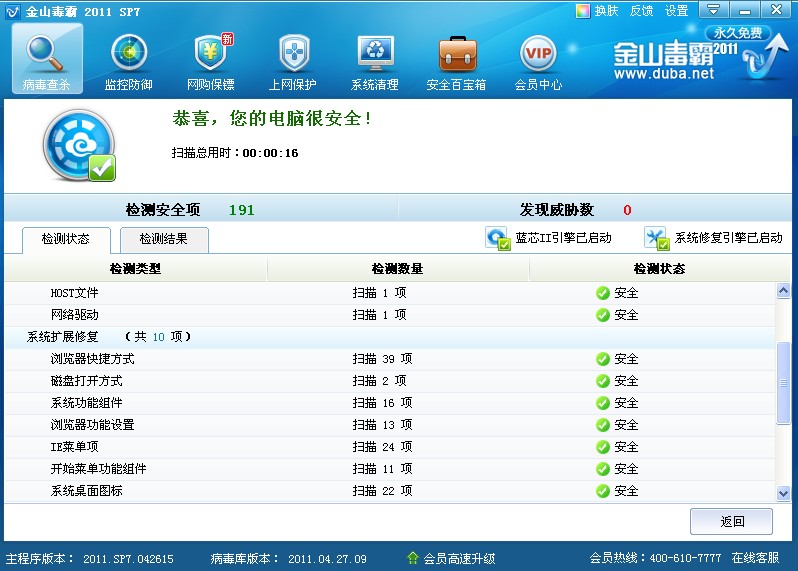This screenshot has height=571, width=798.
Task: Click the 检测数量 column header
Action: tap(397, 269)
